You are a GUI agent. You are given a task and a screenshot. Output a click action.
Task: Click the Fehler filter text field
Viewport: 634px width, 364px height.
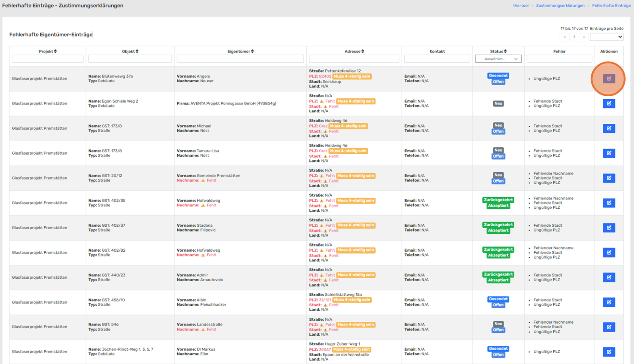click(559, 59)
